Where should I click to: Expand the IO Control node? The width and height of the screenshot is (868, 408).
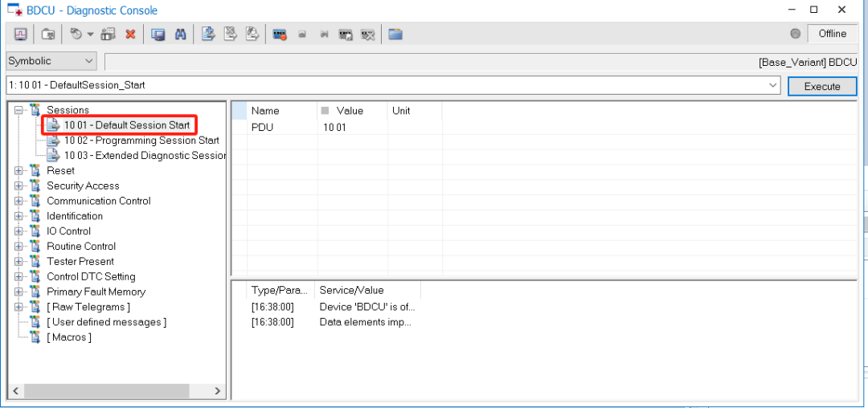point(18,231)
